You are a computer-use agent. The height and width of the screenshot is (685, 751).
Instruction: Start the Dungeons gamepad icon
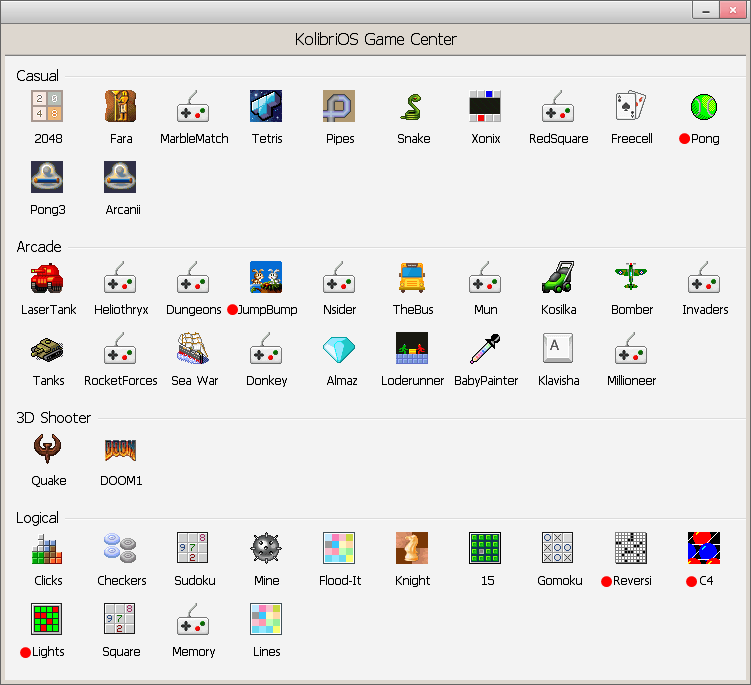[193, 277]
